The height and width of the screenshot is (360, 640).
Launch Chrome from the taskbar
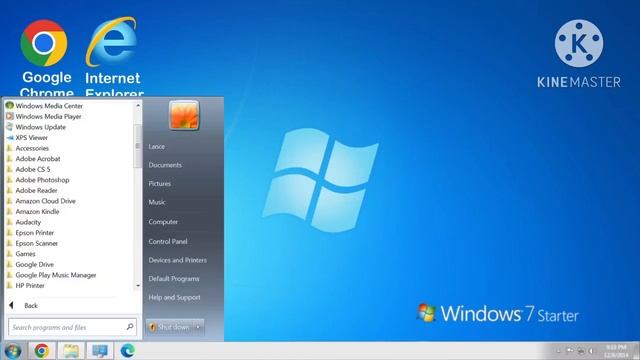click(42, 351)
